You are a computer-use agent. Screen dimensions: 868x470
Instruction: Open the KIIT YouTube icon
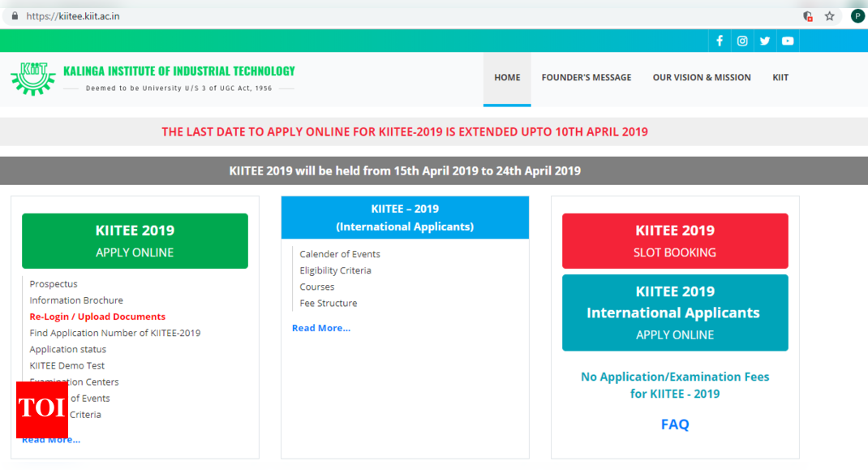[788, 41]
